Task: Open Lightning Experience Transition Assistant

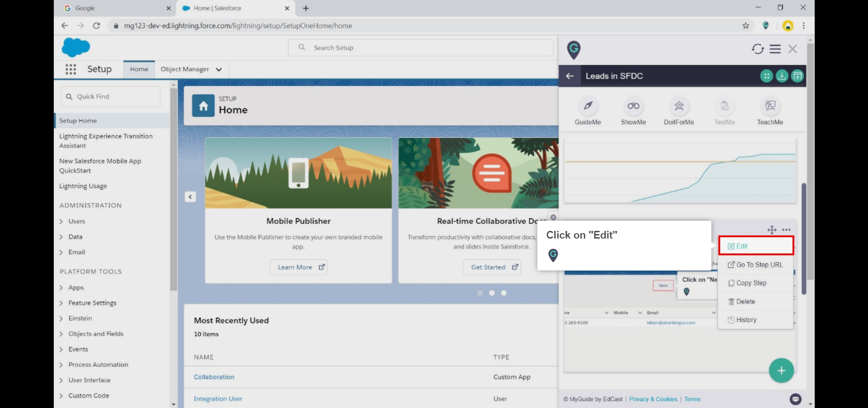Action: [x=106, y=141]
